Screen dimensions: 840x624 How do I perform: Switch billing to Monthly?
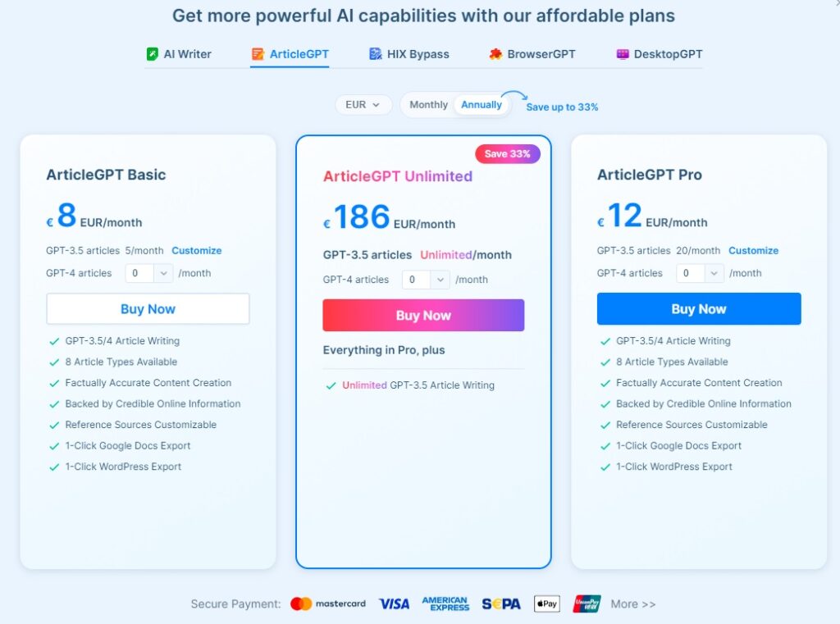click(x=428, y=104)
